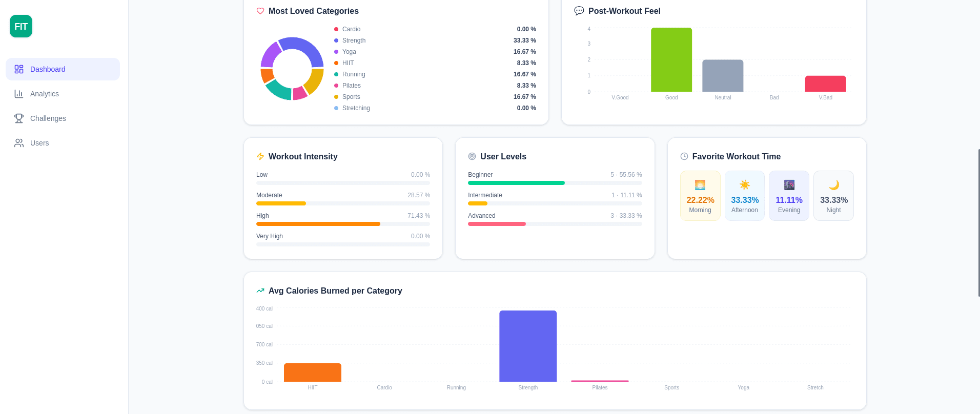
Task: Go to the Challenges page
Action: (x=63, y=118)
